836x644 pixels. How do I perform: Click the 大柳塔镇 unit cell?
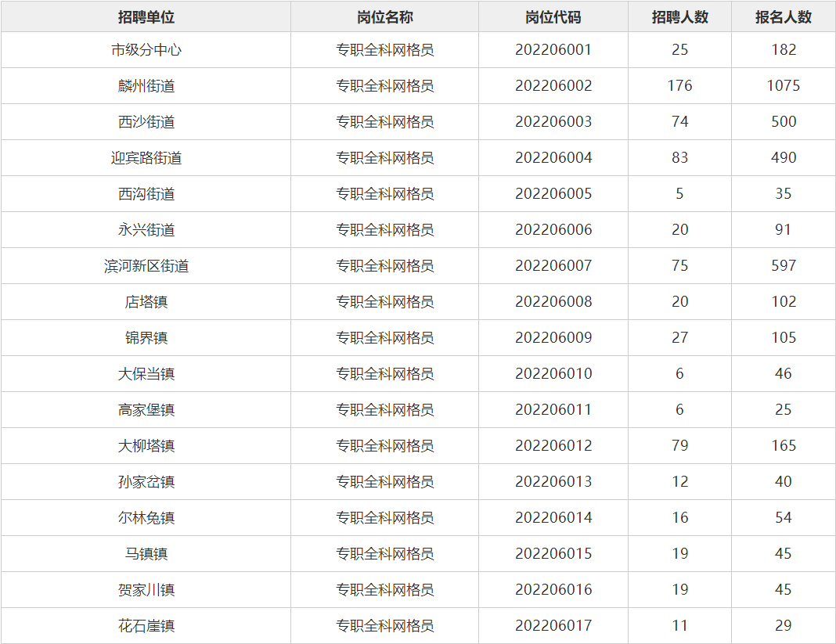click(x=146, y=446)
